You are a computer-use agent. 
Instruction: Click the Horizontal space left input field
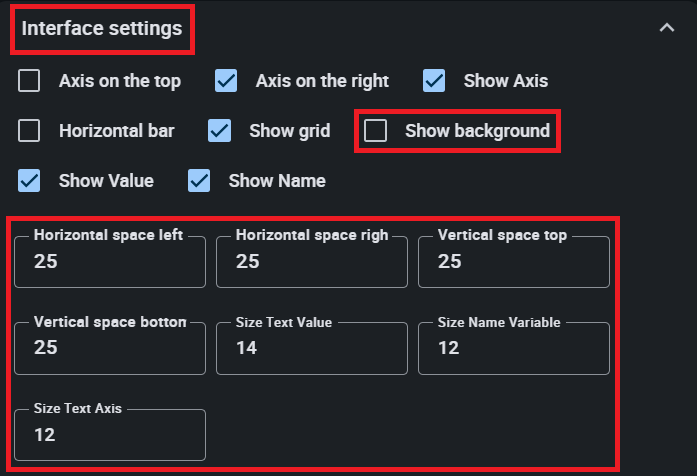pos(110,263)
